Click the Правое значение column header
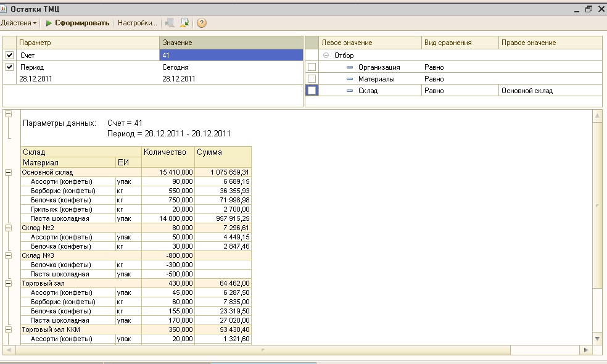This screenshot has height=364, width=607. click(x=550, y=43)
